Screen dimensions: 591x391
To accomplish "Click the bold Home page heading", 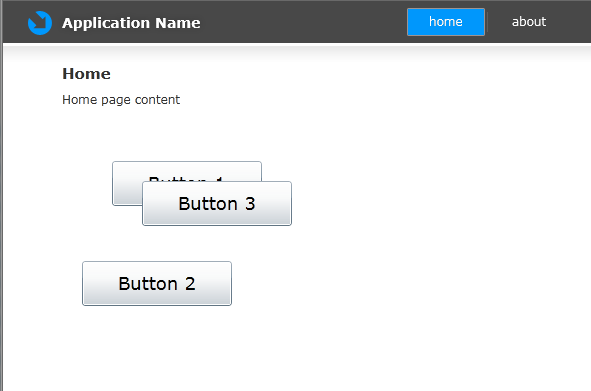I will 86,74.
